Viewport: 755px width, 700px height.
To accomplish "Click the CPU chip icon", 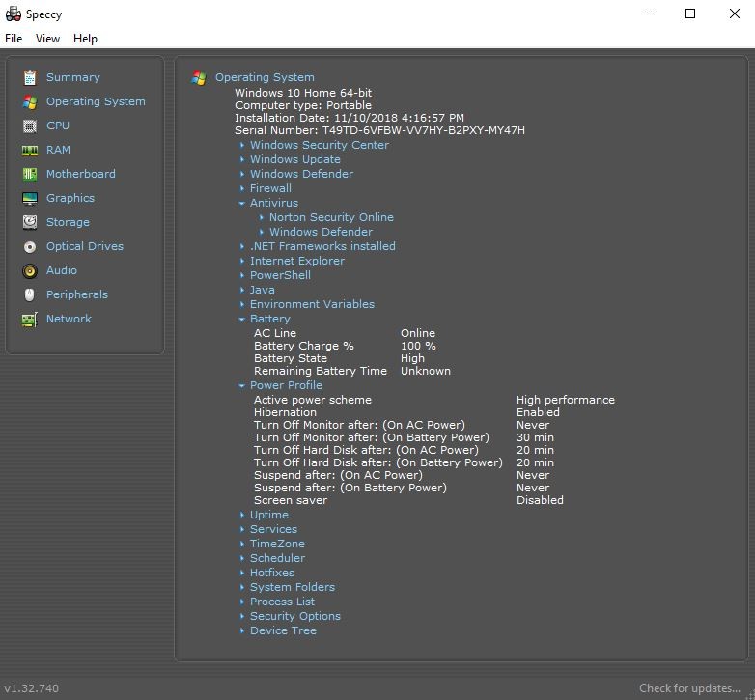I will pos(30,126).
